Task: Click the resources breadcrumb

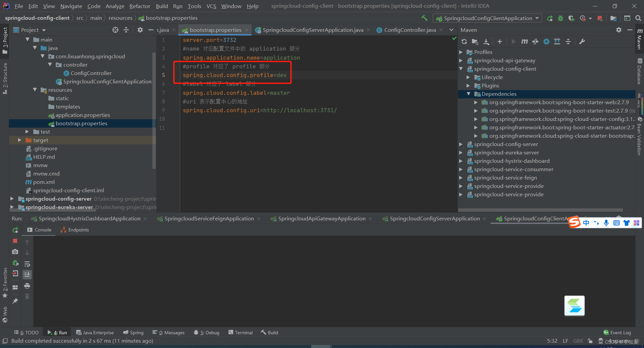Action: [x=120, y=18]
